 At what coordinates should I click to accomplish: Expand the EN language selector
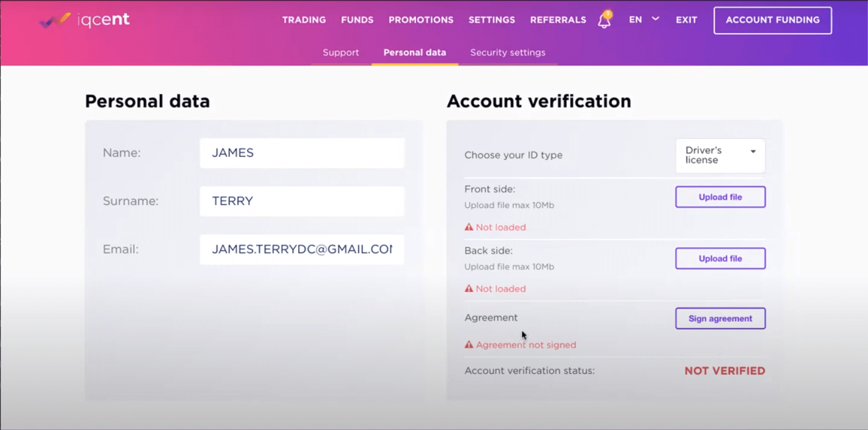[x=644, y=19]
